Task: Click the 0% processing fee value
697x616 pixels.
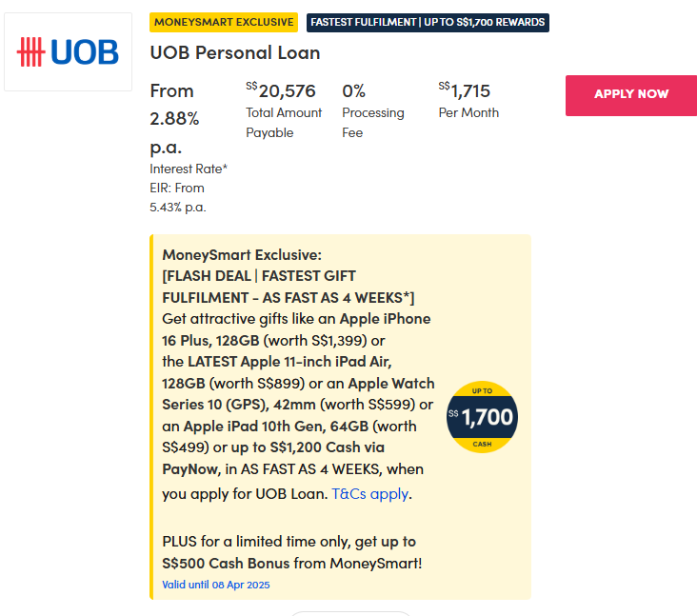Action: [354, 90]
